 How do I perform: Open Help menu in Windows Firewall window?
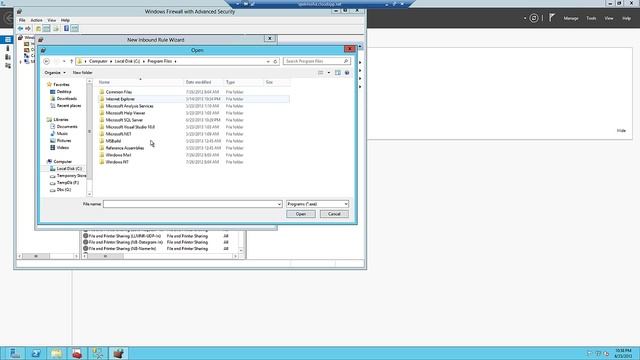coord(65,20)
